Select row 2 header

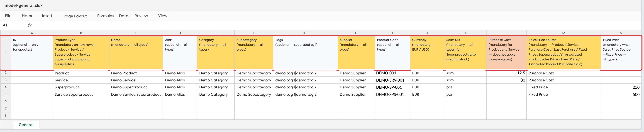click(x=5, y=73)
